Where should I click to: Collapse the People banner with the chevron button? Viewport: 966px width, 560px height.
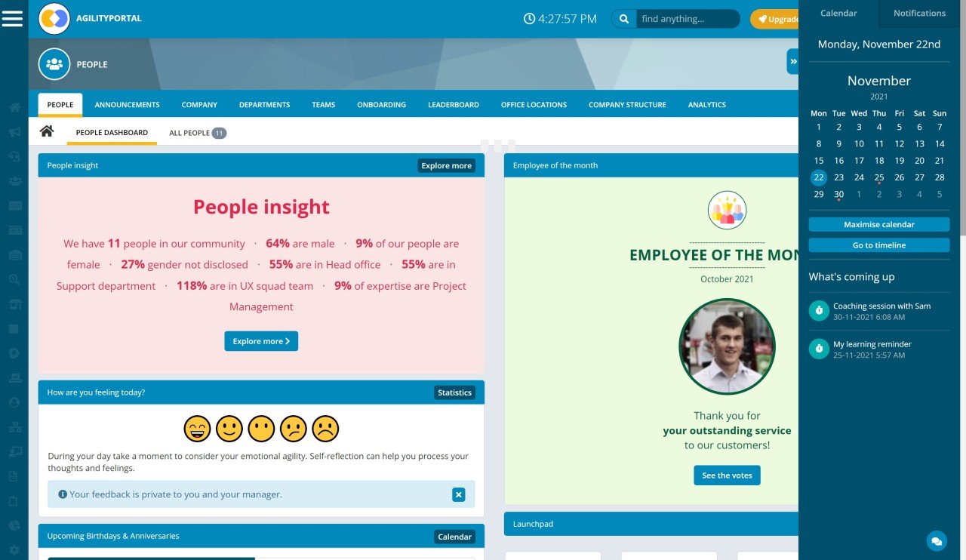[792, 61]
